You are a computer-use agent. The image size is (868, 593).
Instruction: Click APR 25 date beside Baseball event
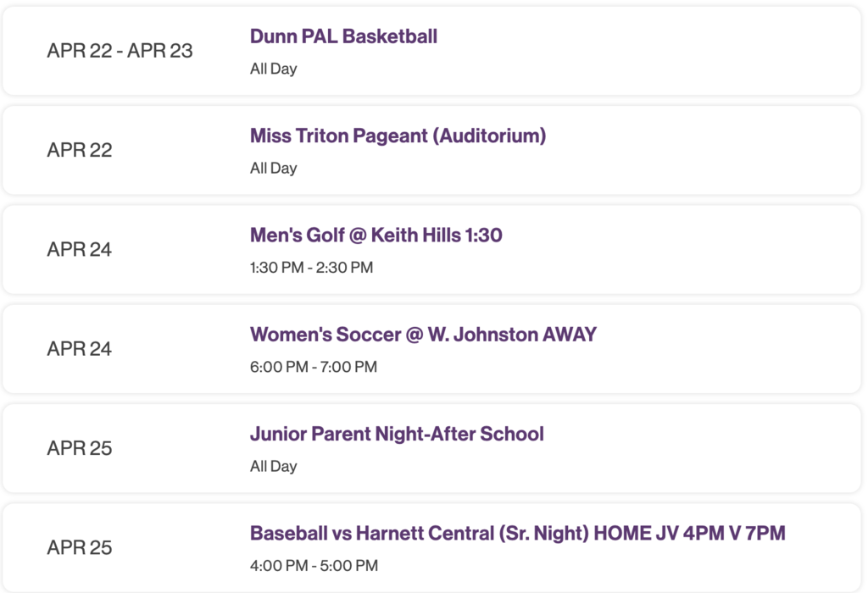pyautogui.click(x=80, y=547)
